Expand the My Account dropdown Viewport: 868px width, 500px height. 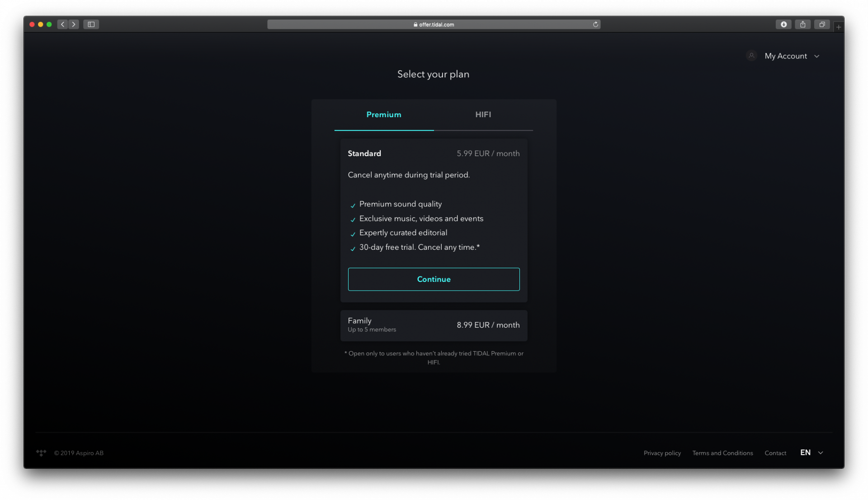pyautogui.click(x=792, y=56)
